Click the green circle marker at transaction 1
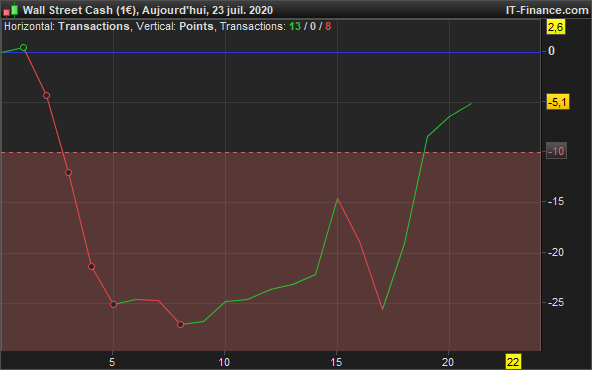The height and width of the screenshot is (370, 592). pos(23,48)
